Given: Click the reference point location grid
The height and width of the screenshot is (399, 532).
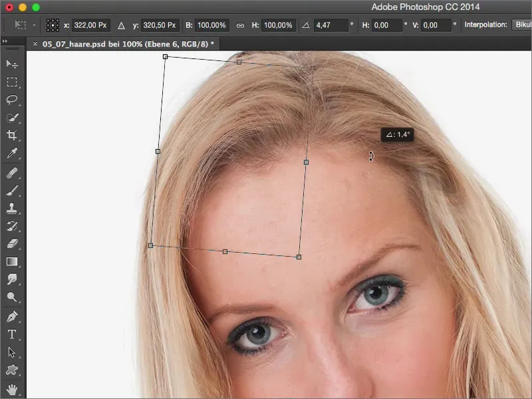Looking at the screenshot, I should click(53, 25).
